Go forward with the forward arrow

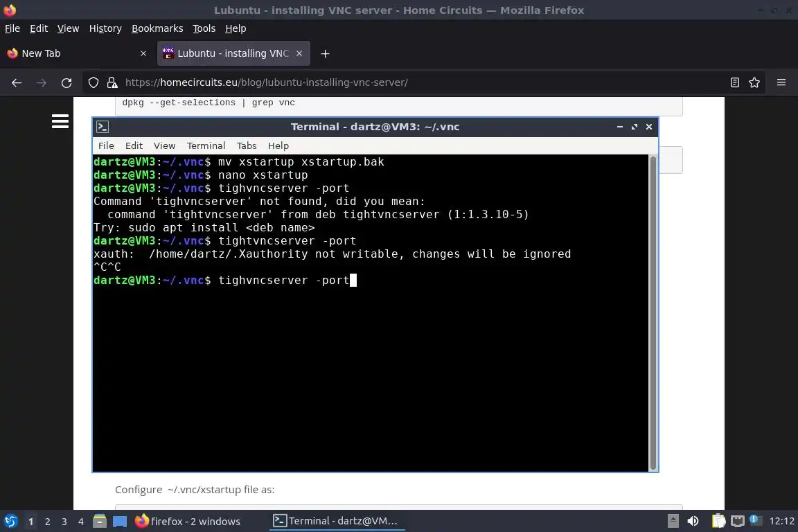[x=42, y=82]
